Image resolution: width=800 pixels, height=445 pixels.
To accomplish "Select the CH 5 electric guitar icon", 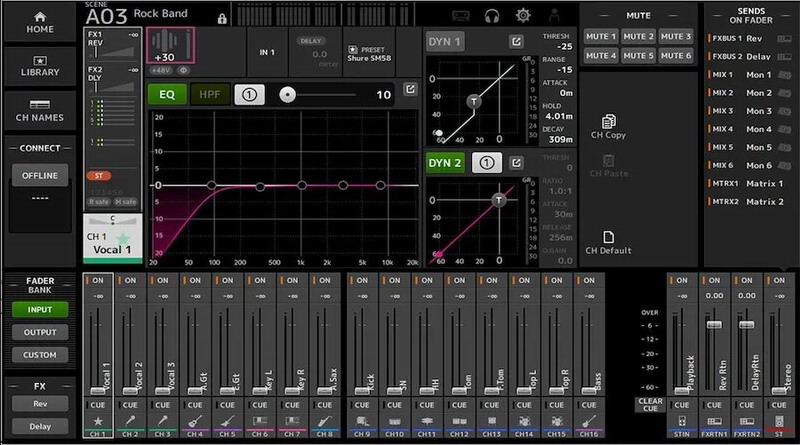I will 228,422.
